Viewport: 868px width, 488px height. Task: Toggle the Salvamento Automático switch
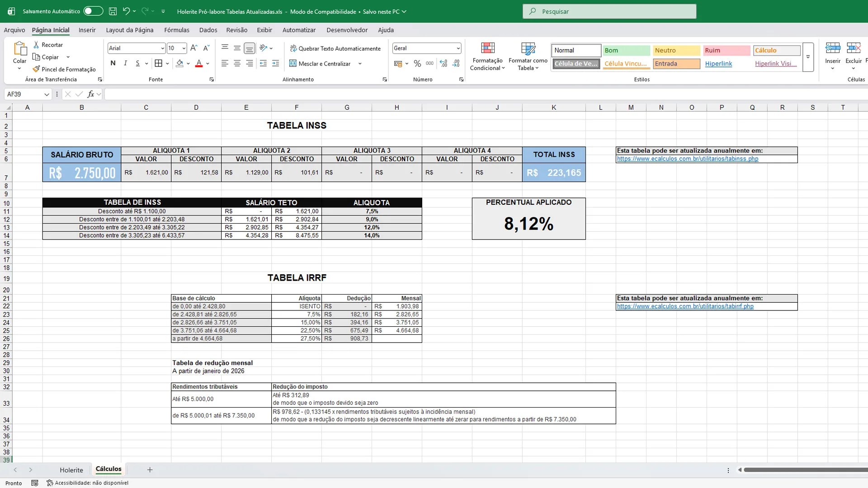[93, 11]
